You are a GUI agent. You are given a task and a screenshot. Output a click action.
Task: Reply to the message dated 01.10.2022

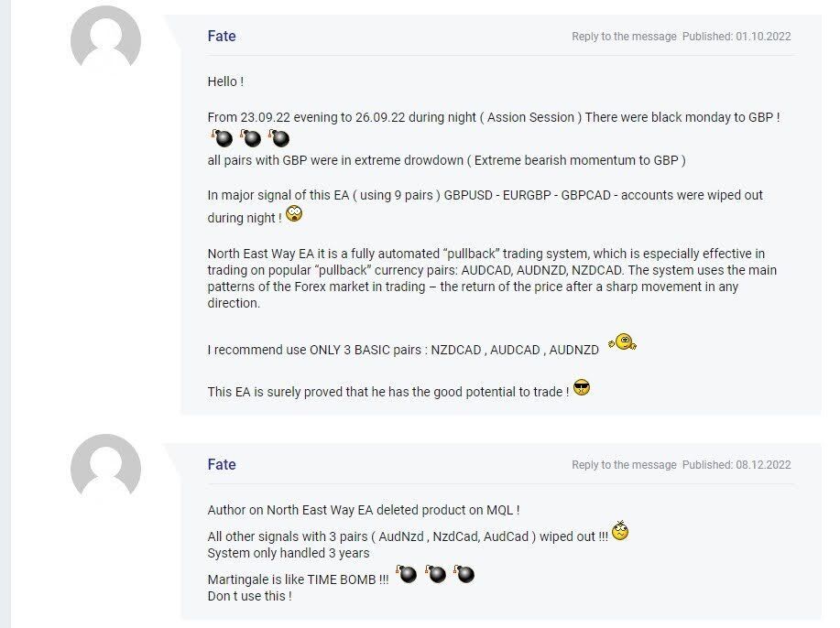point(624,37)
